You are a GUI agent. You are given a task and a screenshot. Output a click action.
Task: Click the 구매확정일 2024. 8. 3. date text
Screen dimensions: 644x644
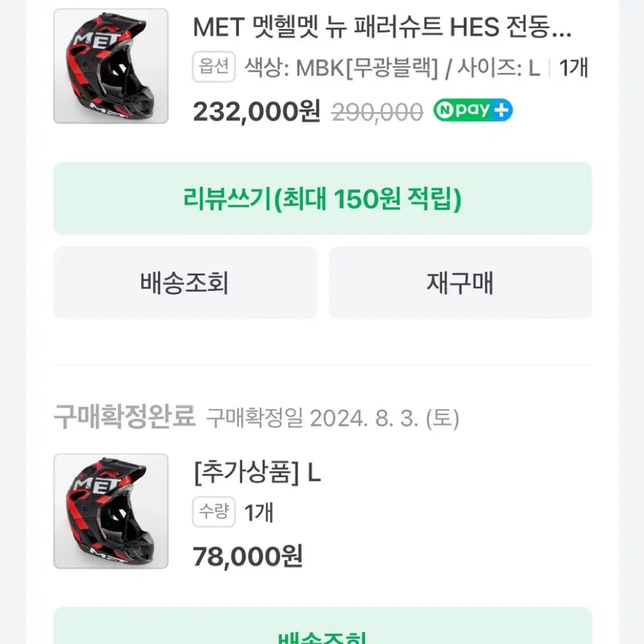pos(333,418)
